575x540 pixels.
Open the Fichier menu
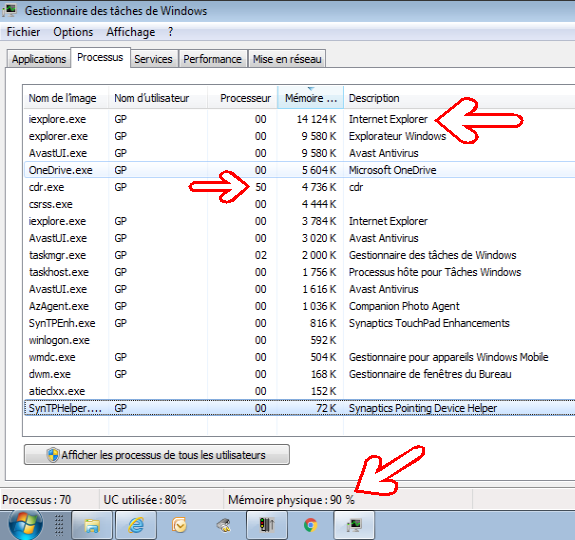(23, 32)
